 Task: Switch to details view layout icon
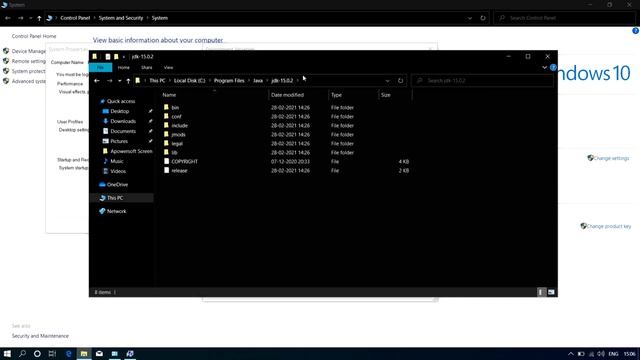tap(540, 292)
